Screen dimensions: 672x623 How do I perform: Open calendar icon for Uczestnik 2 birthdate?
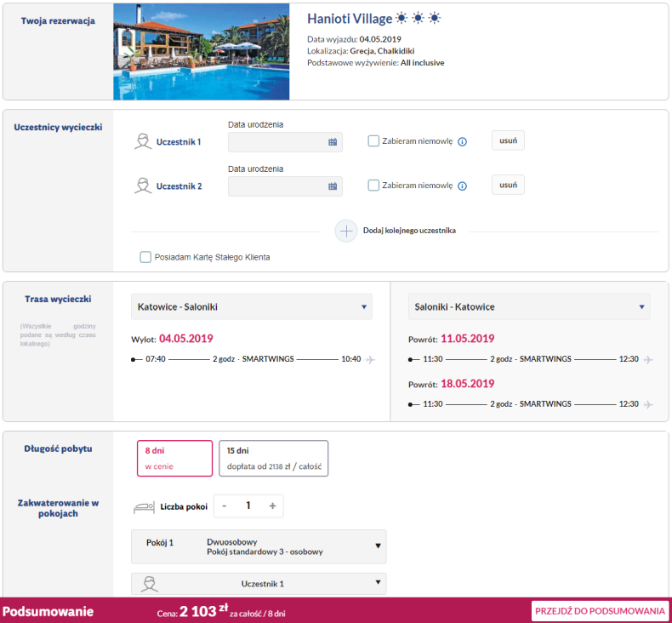333,186
